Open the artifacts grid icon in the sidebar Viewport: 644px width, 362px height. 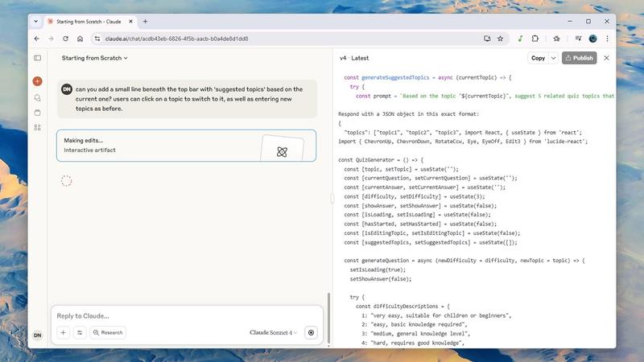tap(37, 128)
